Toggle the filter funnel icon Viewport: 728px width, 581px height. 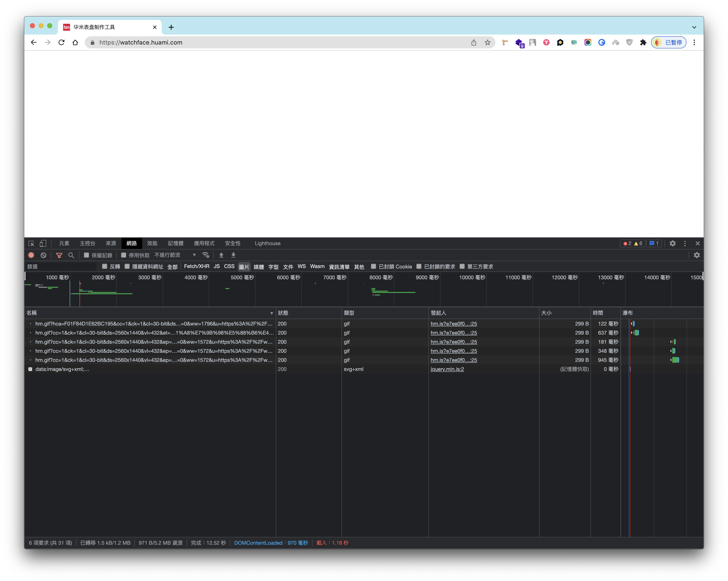tap(59, 255)
